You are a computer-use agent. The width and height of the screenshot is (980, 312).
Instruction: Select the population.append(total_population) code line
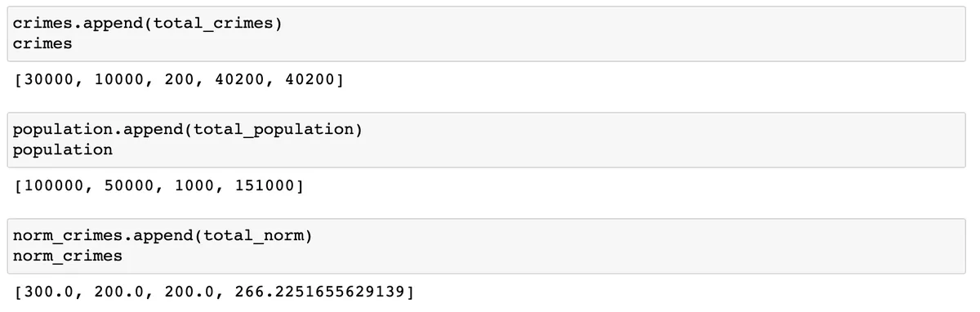(x=187, y=131)
